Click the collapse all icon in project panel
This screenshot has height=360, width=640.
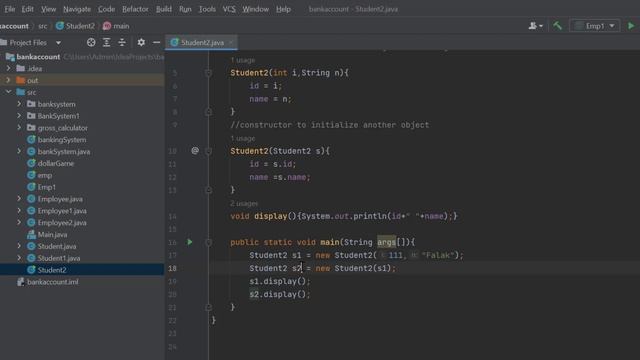pyautogui.click(x=122, y=42)
